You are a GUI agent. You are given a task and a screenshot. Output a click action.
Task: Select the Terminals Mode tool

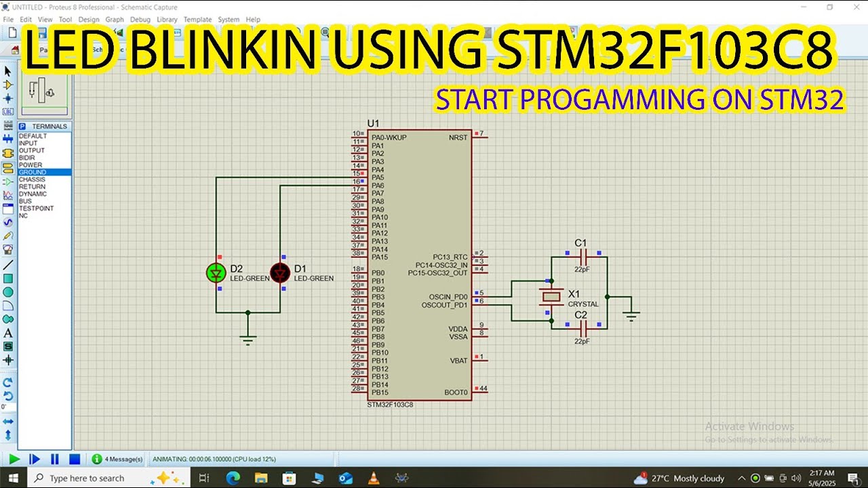coord(8,167)
